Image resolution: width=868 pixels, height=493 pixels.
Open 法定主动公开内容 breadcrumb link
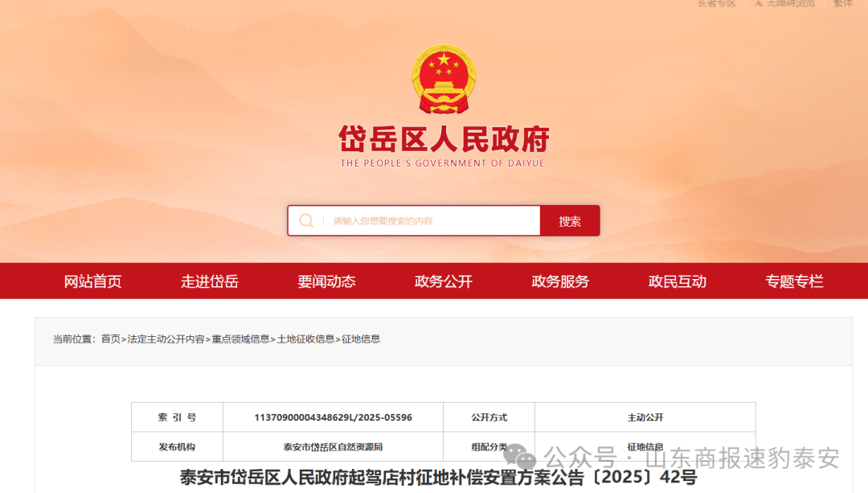coord(166,339)
